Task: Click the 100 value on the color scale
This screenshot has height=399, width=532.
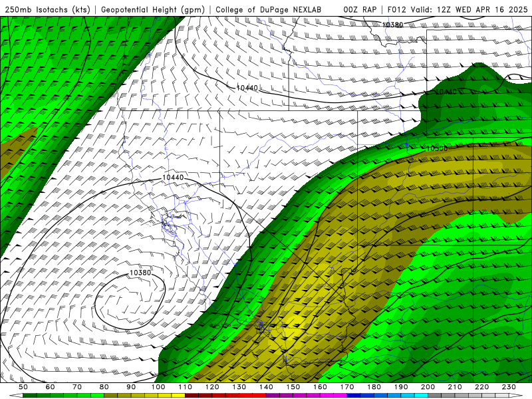Action: (158, 387)
